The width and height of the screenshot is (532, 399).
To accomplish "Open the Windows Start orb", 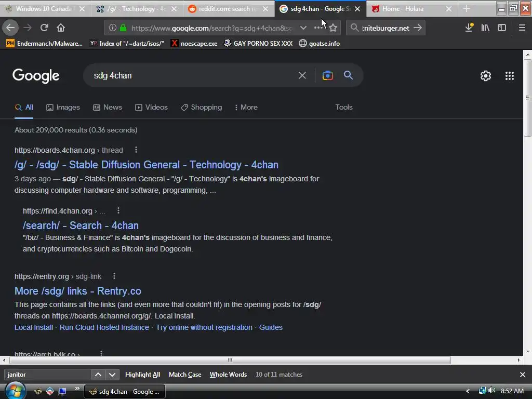I will (x=15, y=391).
